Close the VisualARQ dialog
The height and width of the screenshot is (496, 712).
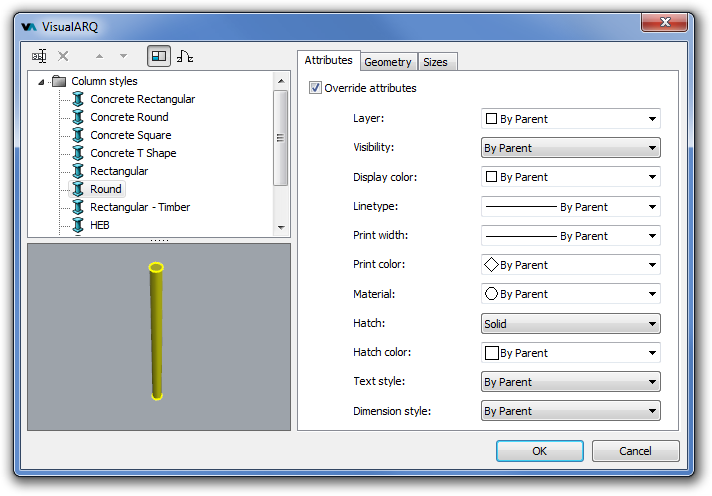(x=664, y=22)
